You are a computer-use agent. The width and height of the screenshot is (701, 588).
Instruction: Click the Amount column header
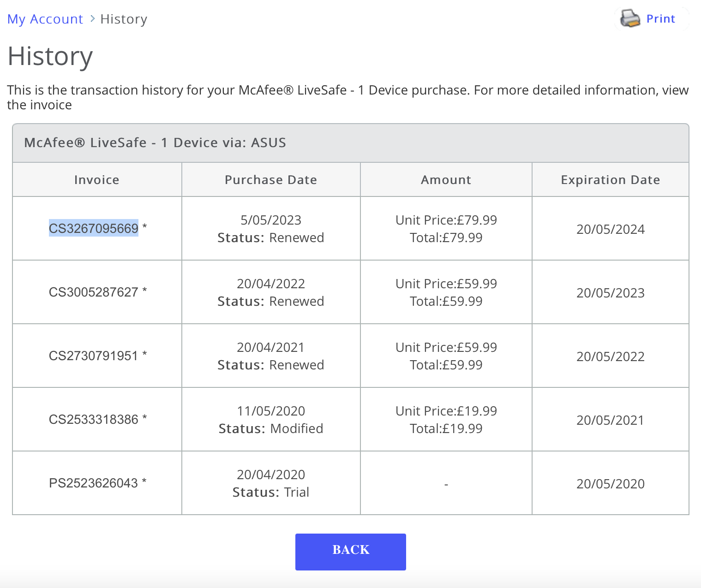click(446, 180)
